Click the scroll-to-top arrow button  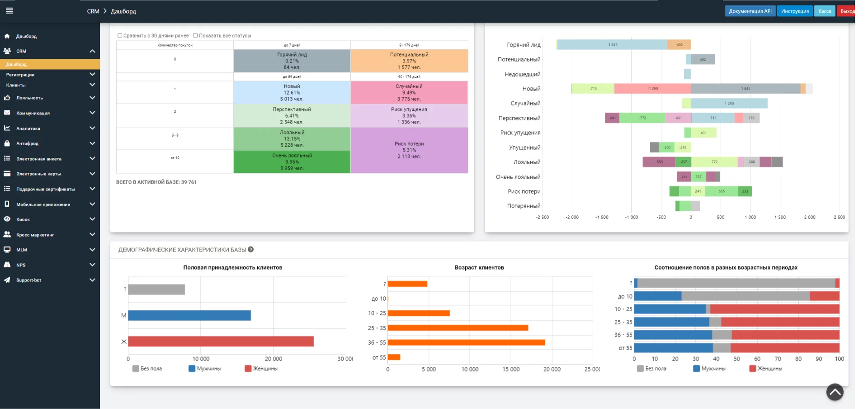tap(835, 392)
